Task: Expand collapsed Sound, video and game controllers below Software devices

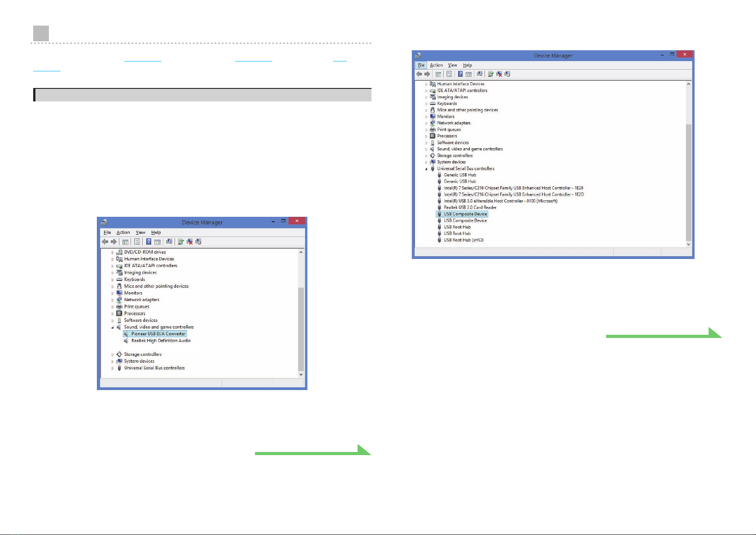Action: pyautogui.click(x=426, y=149)
